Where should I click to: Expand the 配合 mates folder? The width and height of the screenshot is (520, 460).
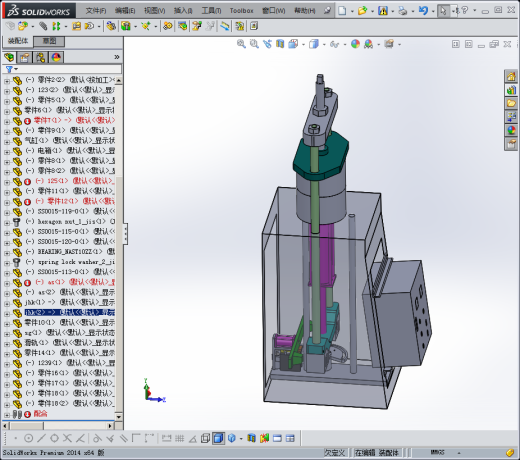[x=7, y=415]
